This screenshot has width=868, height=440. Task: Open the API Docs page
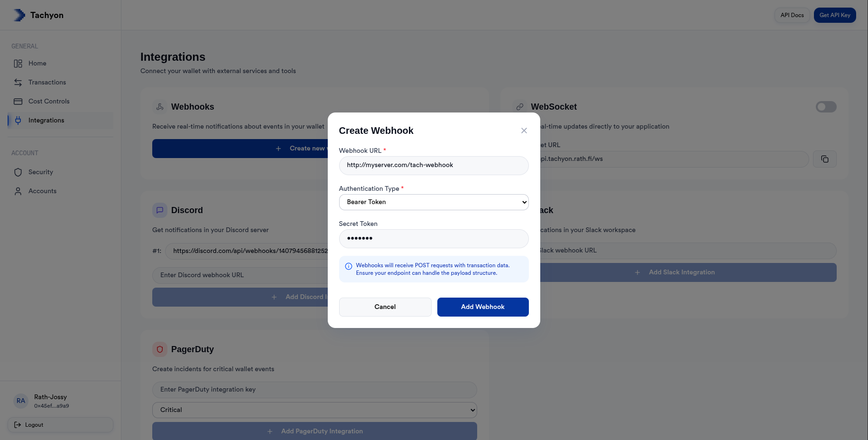792,15
